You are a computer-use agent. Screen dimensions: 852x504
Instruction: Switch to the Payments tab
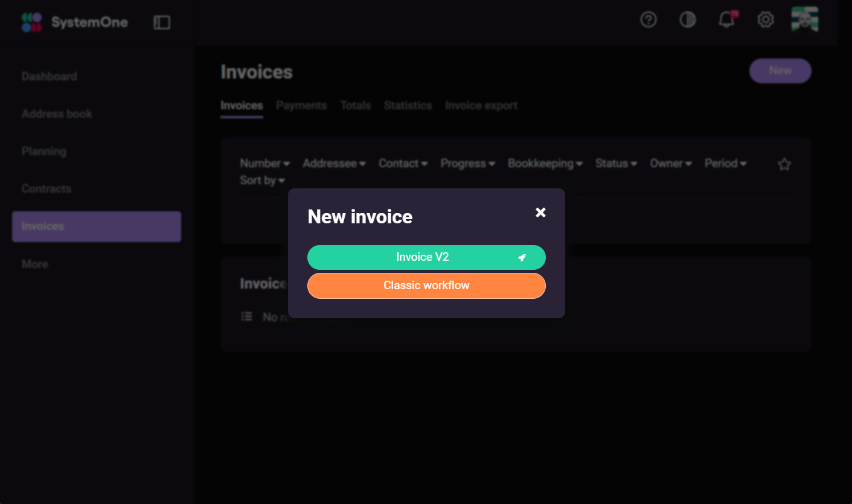(301, 105)
